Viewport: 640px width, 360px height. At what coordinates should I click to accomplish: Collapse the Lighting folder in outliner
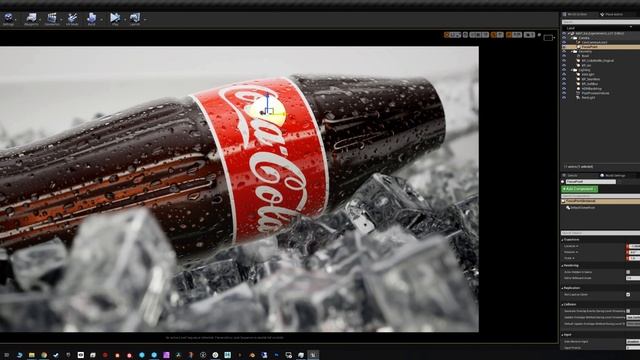click(571, 70)
